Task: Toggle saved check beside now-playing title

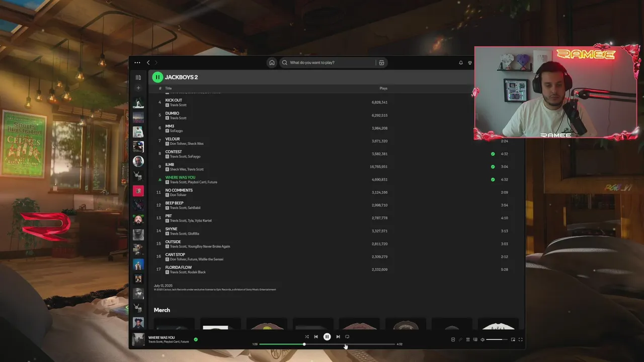Action: (x=196, y=339)
